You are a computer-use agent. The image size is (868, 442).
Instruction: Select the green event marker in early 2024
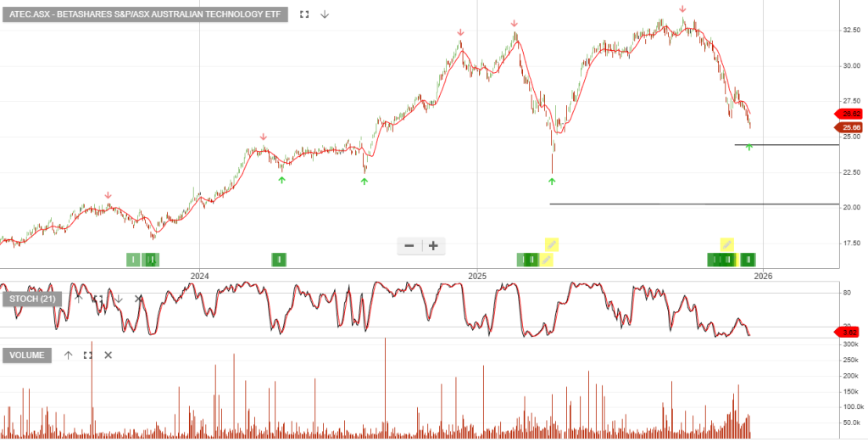[x=279, y=260]
